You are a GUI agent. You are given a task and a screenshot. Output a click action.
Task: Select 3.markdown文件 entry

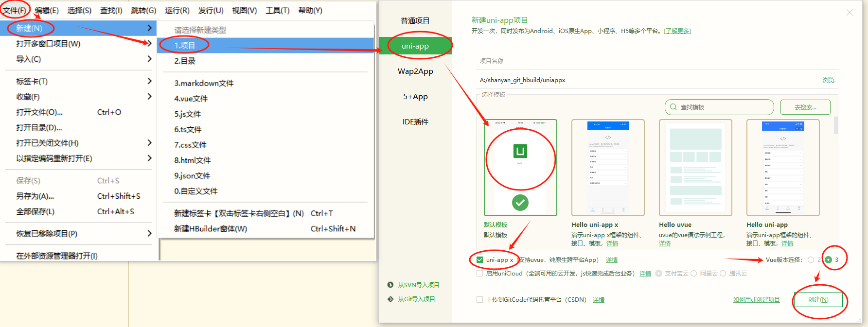(x=266, y=83)
